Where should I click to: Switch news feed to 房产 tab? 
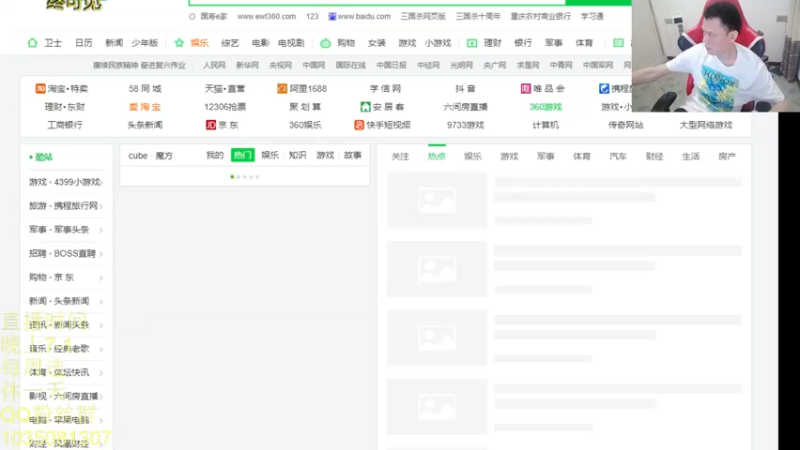727,156
